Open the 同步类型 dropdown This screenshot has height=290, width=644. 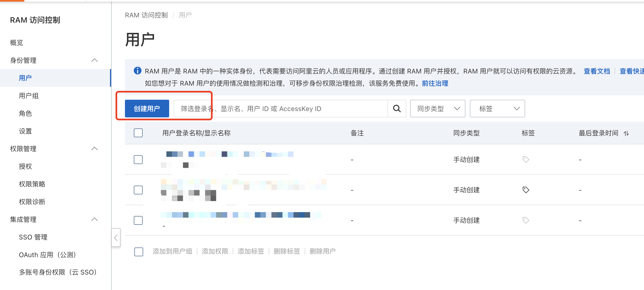[438, 108]
